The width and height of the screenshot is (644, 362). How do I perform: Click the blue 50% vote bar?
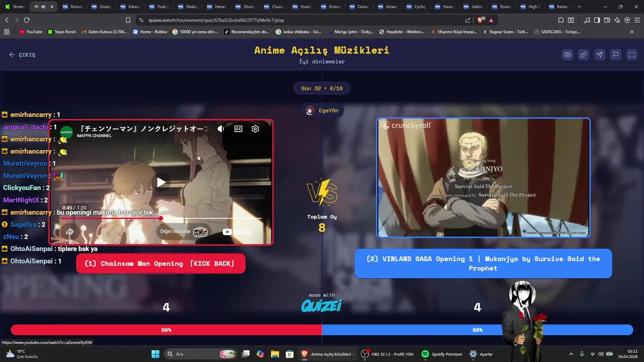pos(477,330)
